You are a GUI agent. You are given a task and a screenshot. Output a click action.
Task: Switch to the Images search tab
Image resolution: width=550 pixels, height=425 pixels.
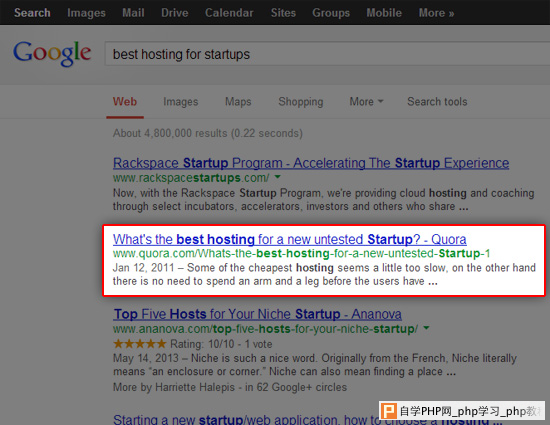(181, 102)
